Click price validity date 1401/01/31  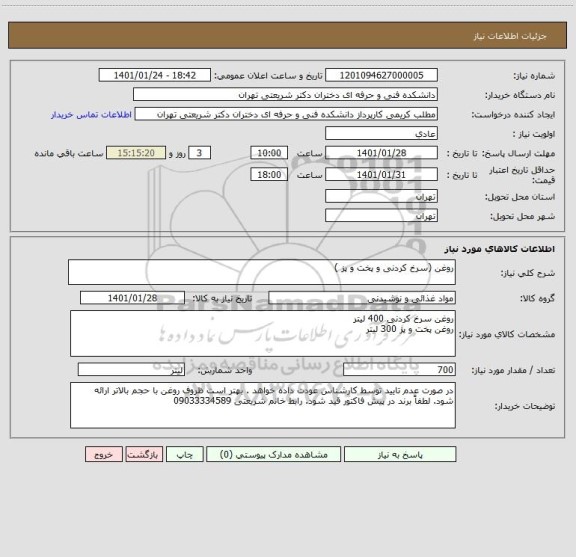pyautogui.click(x=381, y=175)
